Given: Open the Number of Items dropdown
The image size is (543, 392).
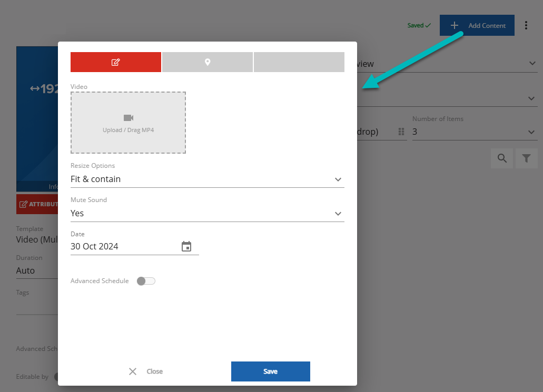Looking at the screenshot, I should (475, 132).
